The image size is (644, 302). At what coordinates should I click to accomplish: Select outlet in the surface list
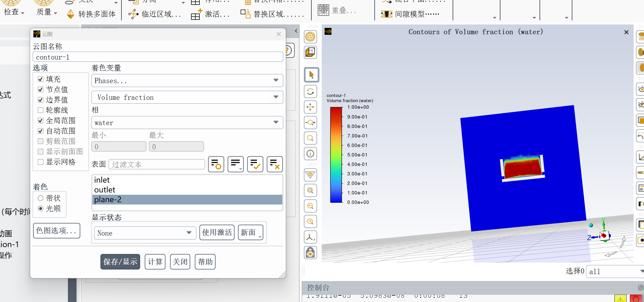[187, 190]
